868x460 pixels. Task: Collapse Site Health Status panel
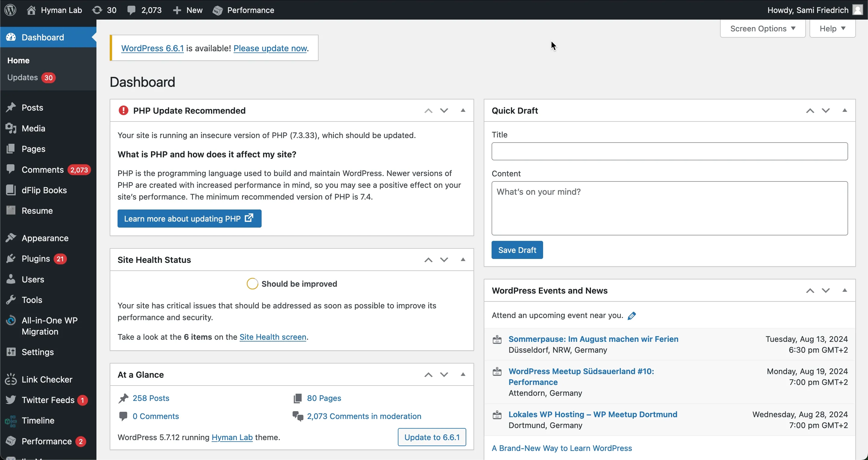tap(463, 260)
